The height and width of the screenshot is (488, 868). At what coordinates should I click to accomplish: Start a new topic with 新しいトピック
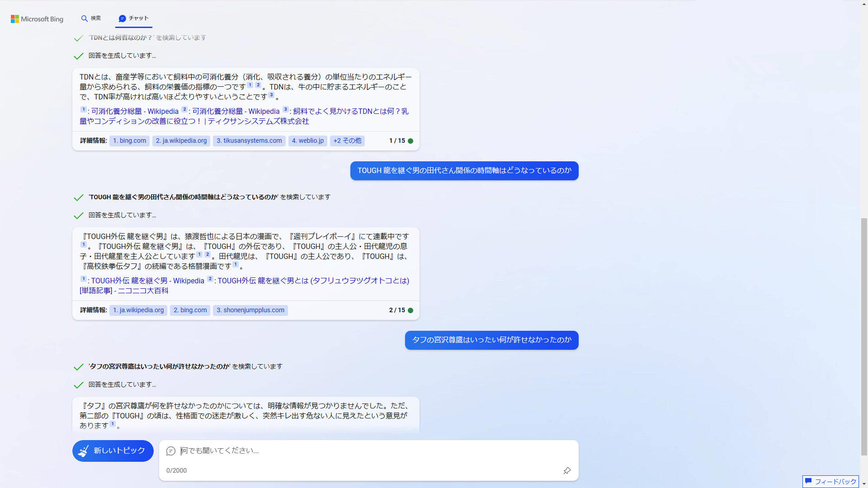(113, 451)
